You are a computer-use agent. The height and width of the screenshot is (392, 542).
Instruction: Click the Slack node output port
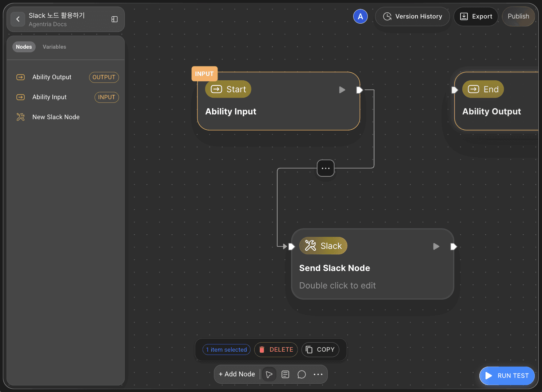pos(454,247)
